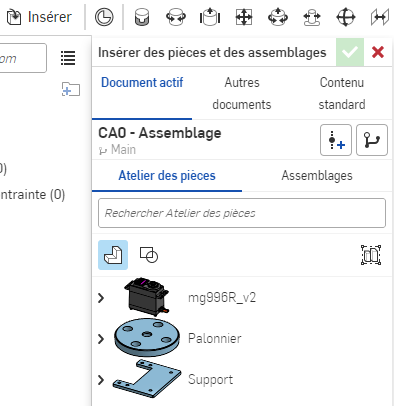This screenshot has width=394, height=406.
Task: Select the Revolute mate tool icon
Action: 176,17
